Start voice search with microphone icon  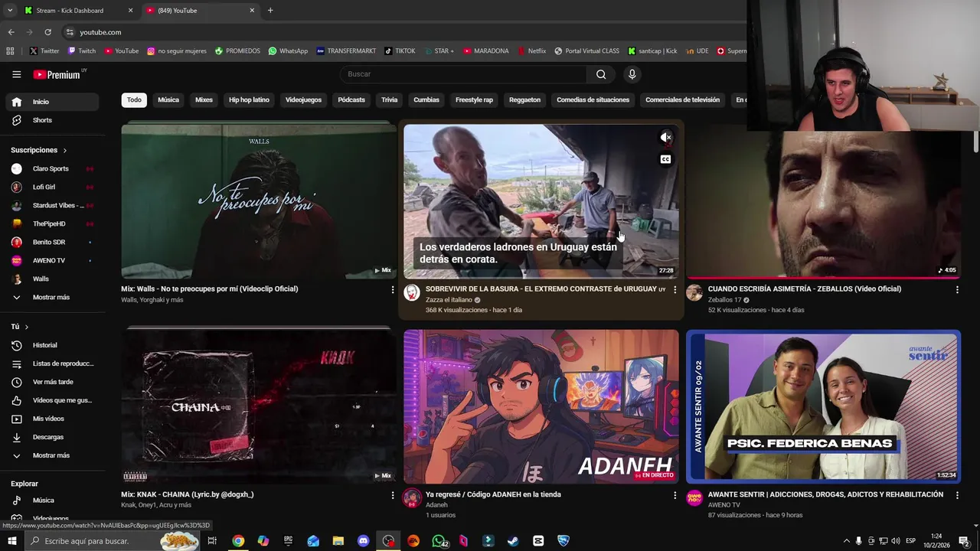tap(632, 74)
